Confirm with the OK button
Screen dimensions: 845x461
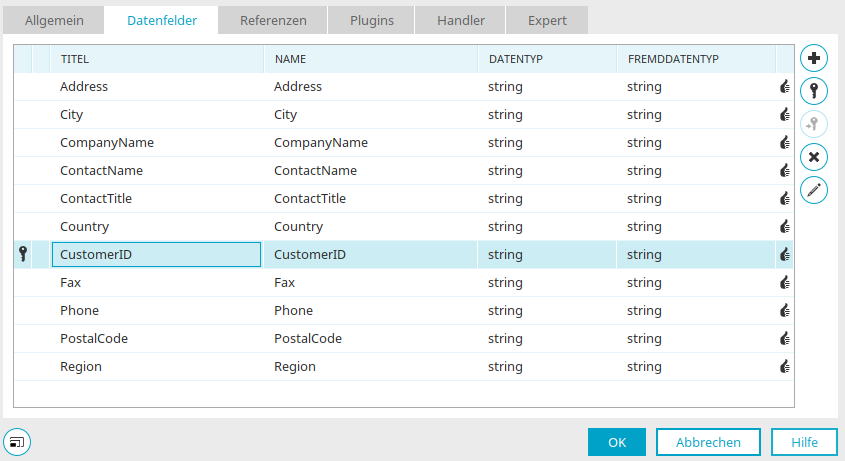tap(617, 442)
